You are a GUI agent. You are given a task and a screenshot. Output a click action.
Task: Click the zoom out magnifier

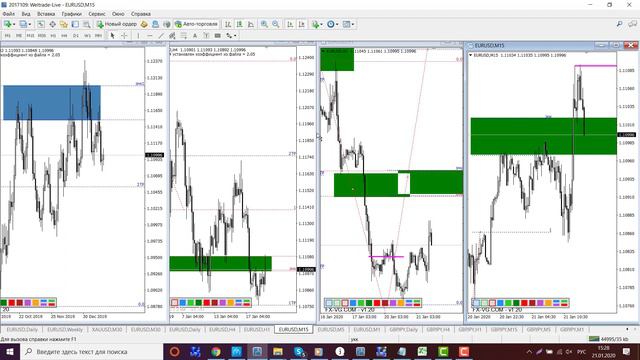(x=276, y=24)
